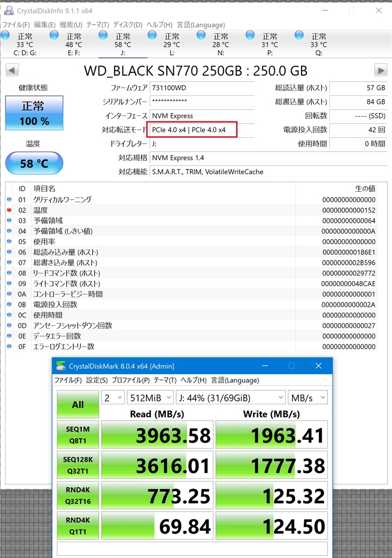Image resolution: width=392 pixels, height=558 pixels.
Task: Click red status dot of 温度 row
Action: 9,210
